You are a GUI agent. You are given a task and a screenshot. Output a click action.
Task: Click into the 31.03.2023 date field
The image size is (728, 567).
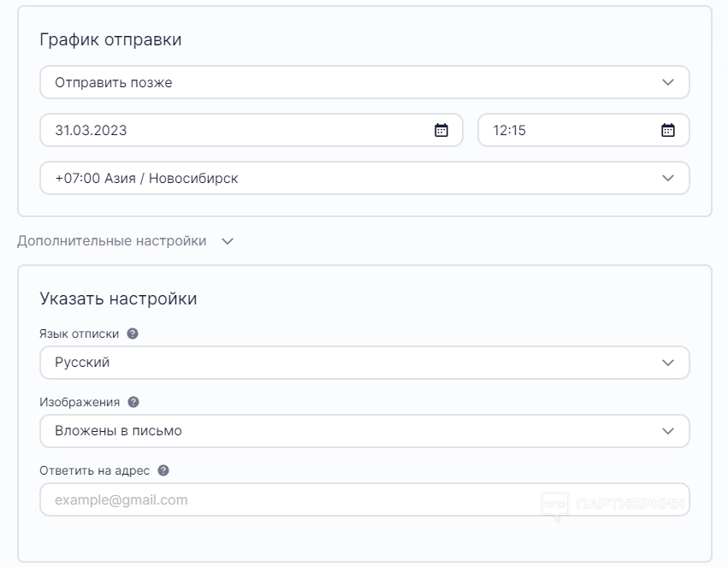tap(231, 131)
